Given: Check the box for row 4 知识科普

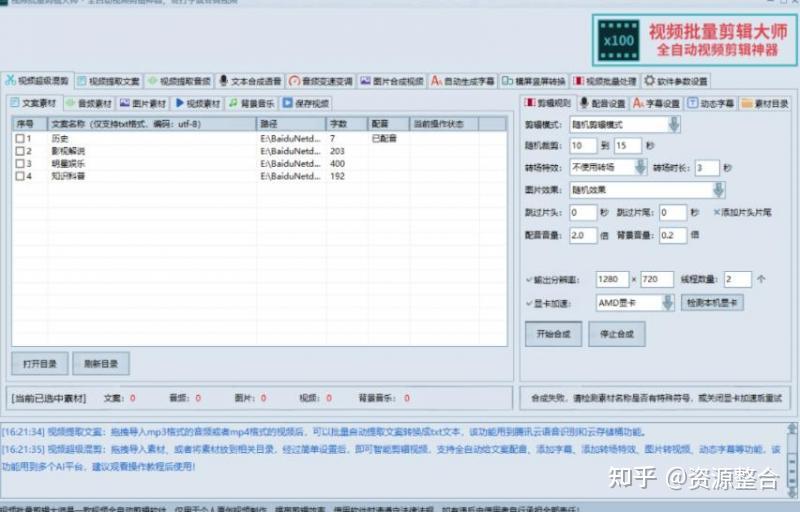Looking at the screenshot, I should click(20, 176).
